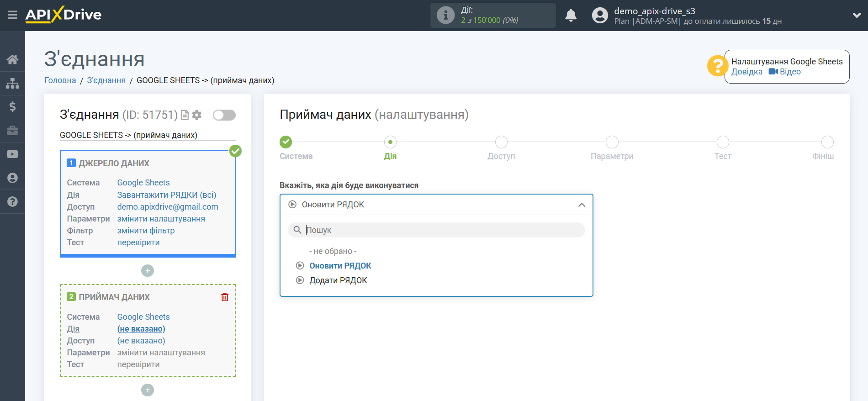Screen dimensions: 868x401
Task: Go to Тест step
Action: coord(723,142)
